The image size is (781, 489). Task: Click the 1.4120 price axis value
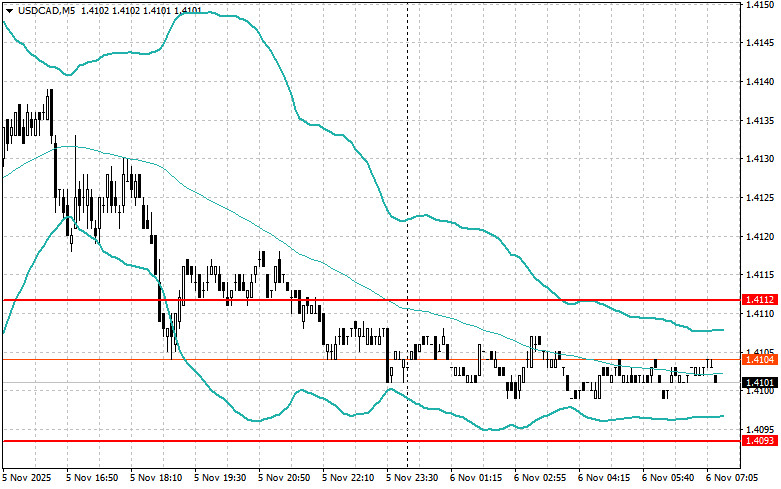pyautogui.click(x=760, y=236)
